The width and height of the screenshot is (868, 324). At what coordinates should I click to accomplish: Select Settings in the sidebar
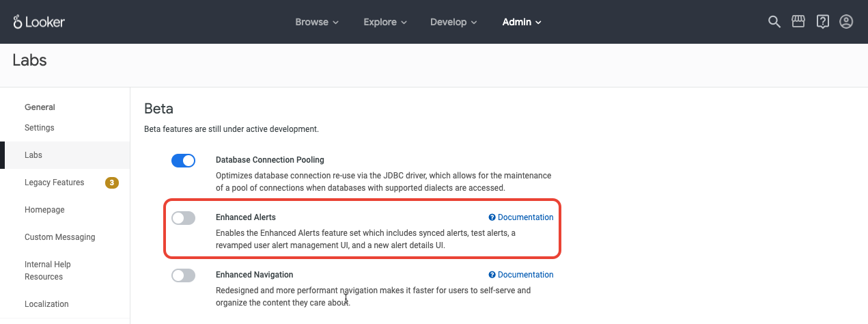(x=40, y=128)
